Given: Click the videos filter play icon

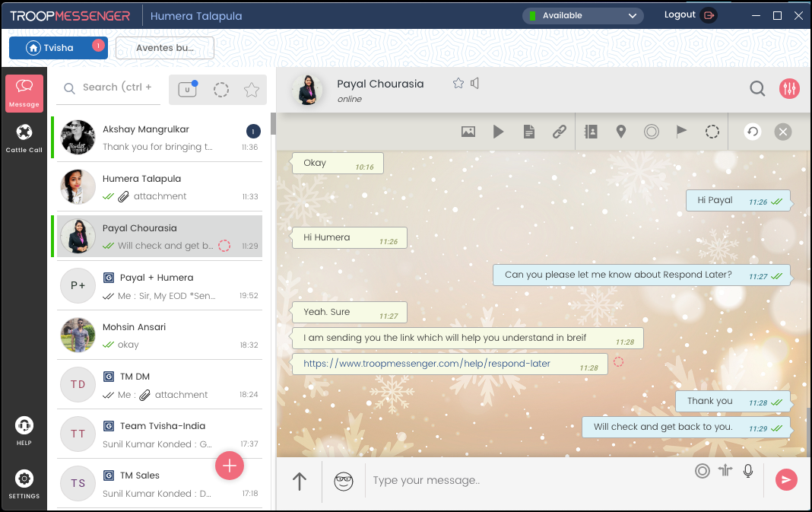Looking at the screenshot, I should (498, 132).
